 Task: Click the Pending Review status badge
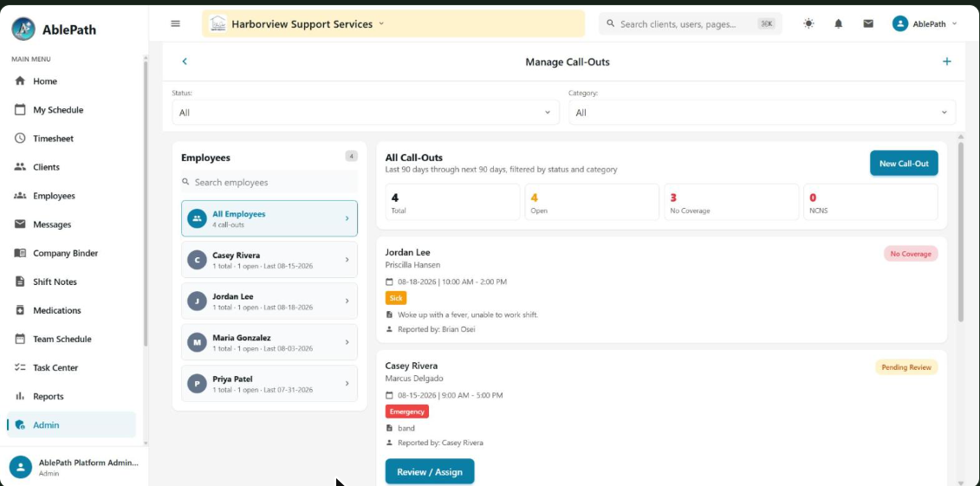click(x=906, y=367)
